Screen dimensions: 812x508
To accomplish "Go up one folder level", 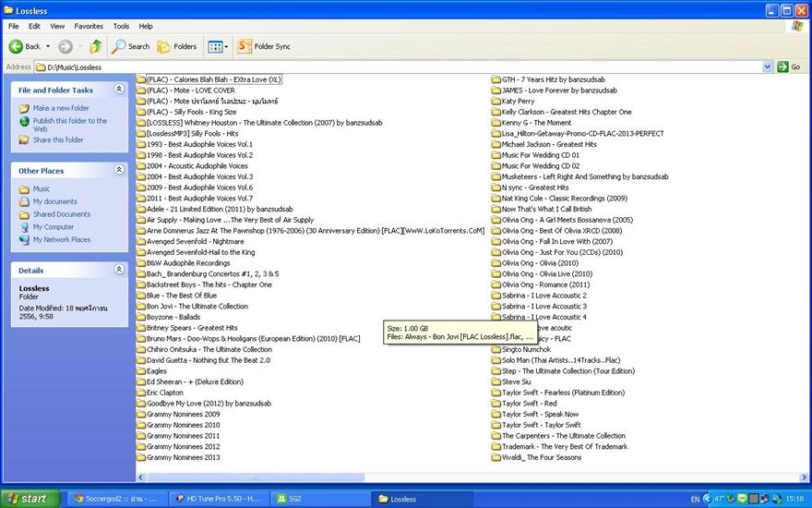I will pos(96,47).
